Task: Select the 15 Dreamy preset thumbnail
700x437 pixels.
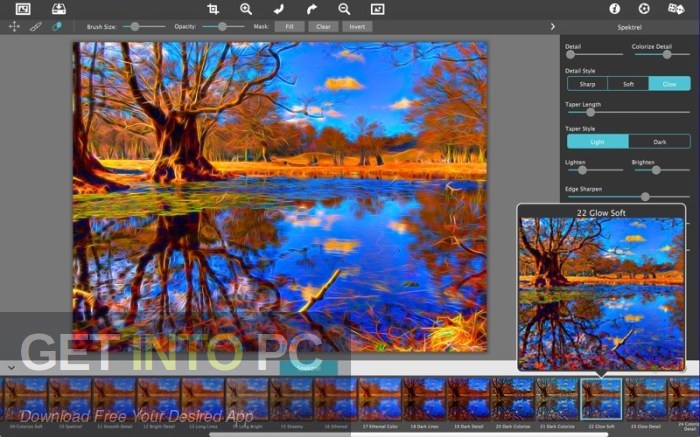Action: coord(291,399)
